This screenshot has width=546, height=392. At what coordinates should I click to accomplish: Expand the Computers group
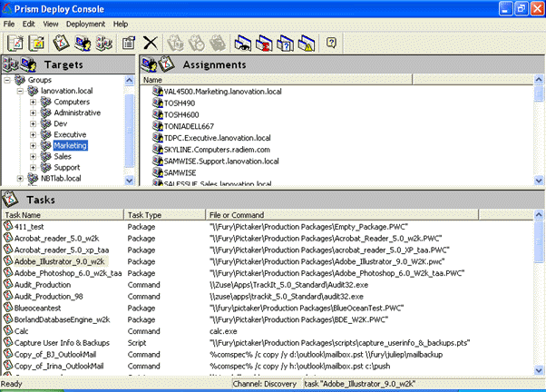point(33,103)
